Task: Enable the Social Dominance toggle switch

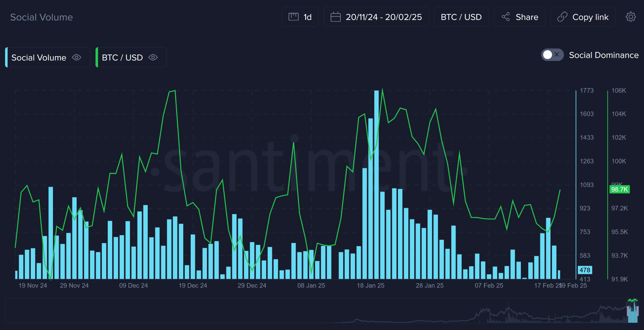Action: pos(552,55)
